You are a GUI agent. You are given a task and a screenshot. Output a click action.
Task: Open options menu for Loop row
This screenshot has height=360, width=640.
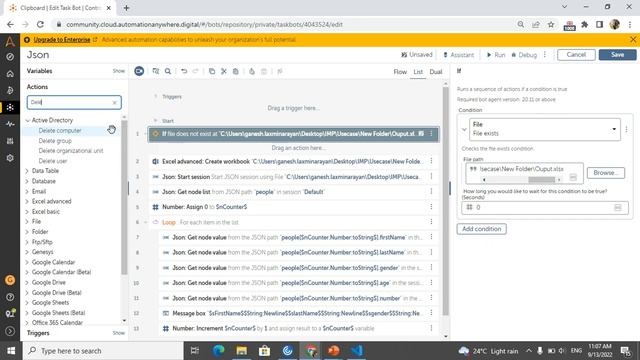tap(431, 222)
